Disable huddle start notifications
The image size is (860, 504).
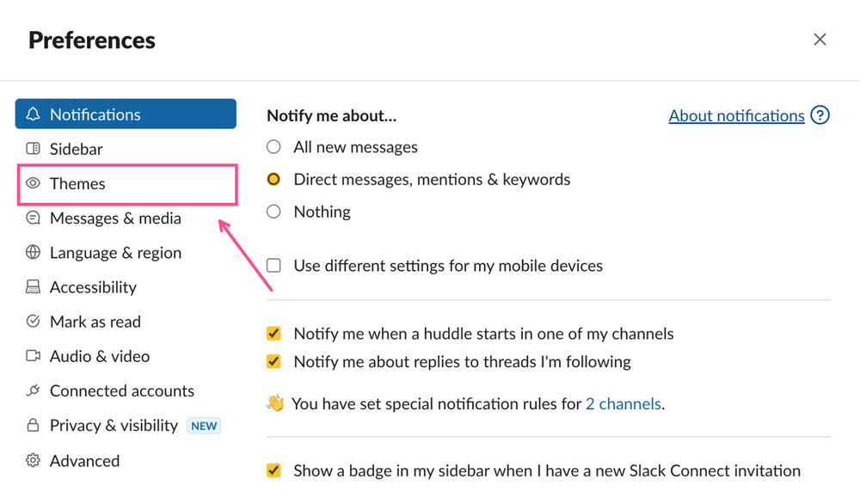(273, 333)
